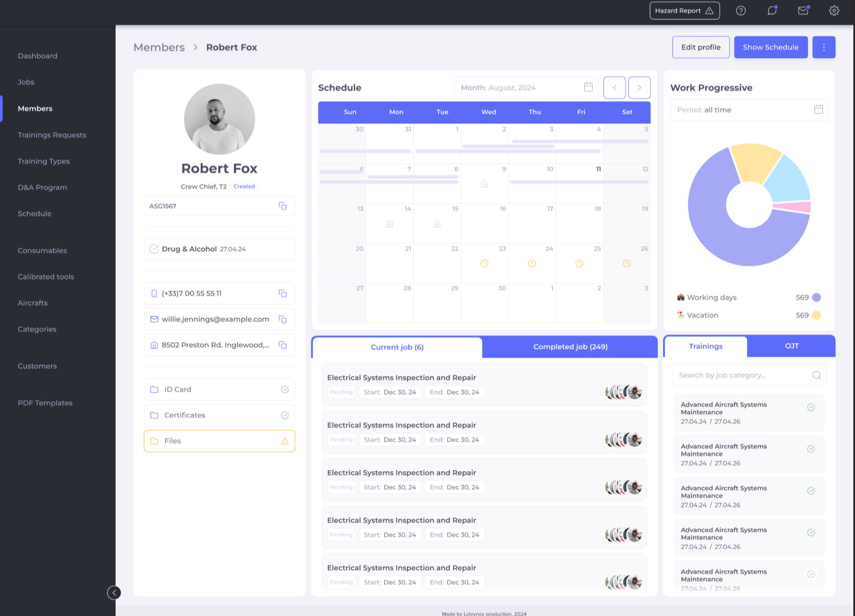The image size is (855, 616).
Task: Click Drug & Alcohol status check
Action: tap(154, 249)
